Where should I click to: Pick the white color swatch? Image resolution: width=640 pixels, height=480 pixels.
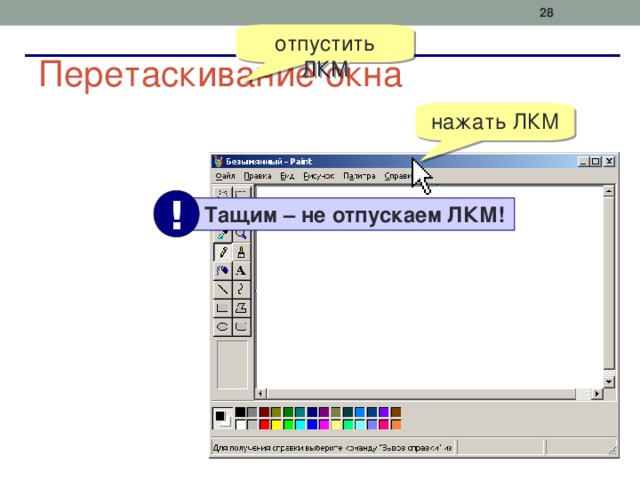[241, 424]
